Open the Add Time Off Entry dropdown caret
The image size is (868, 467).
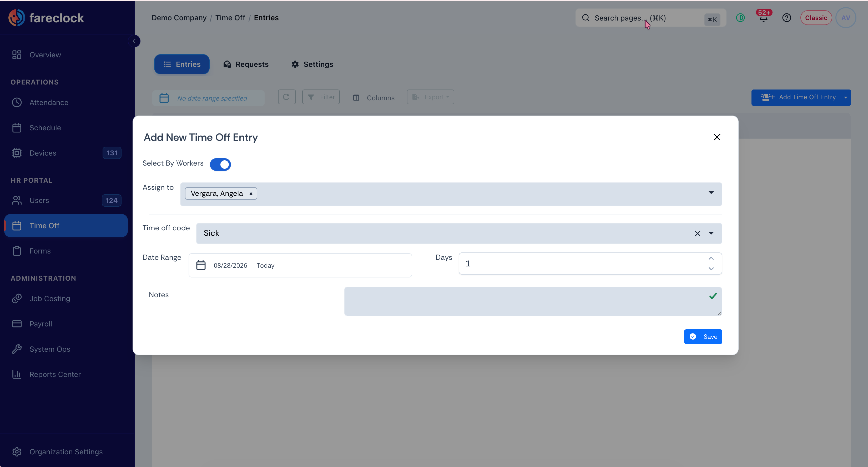click(845, 97)
